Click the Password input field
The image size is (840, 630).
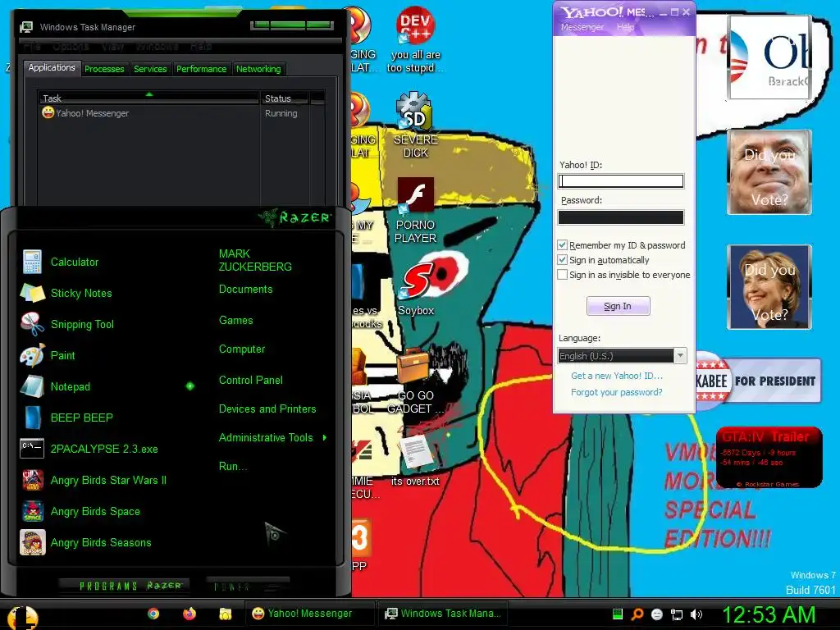(621, 217)
